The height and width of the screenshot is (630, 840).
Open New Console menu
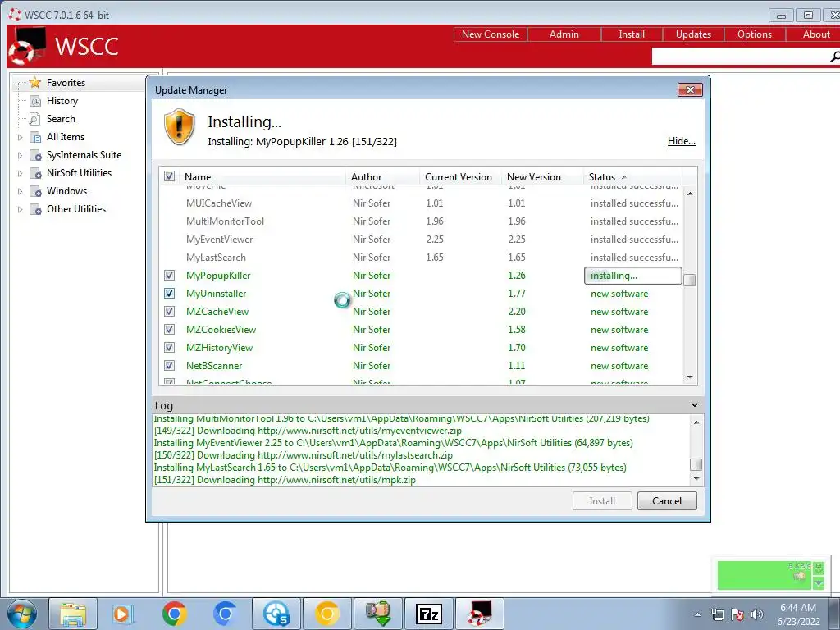point(491,34)
